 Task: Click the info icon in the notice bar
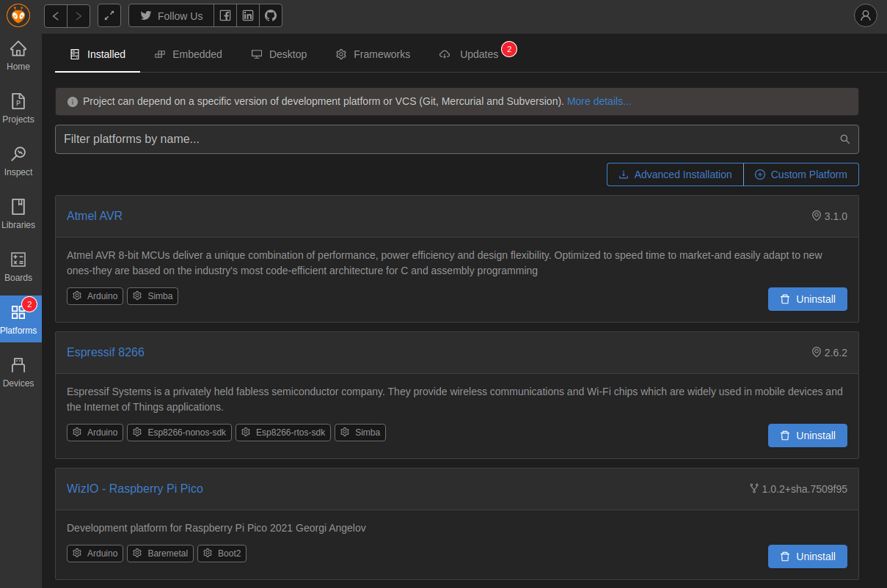coord(73,102)
